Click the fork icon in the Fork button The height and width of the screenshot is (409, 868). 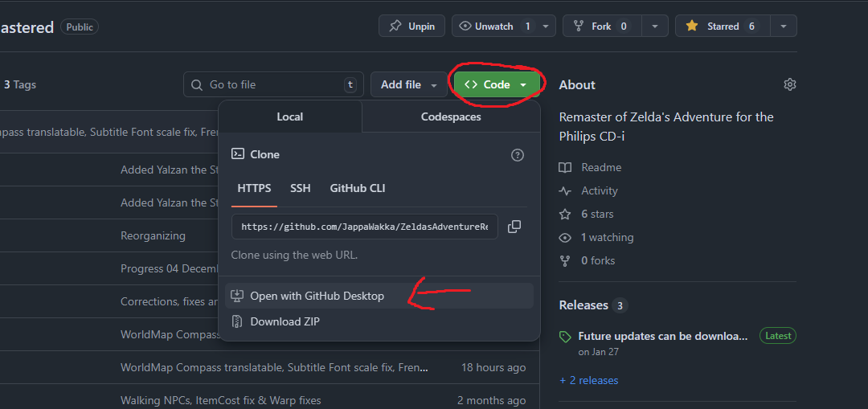pyautogui.click(x=579, y=26)
